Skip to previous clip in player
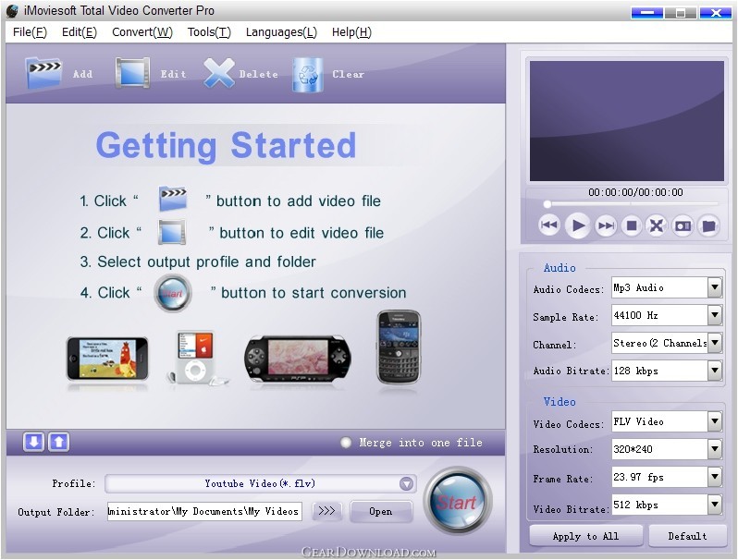Image resolution: width=738 pixels, height=560 pixels. tap(548, 225)
